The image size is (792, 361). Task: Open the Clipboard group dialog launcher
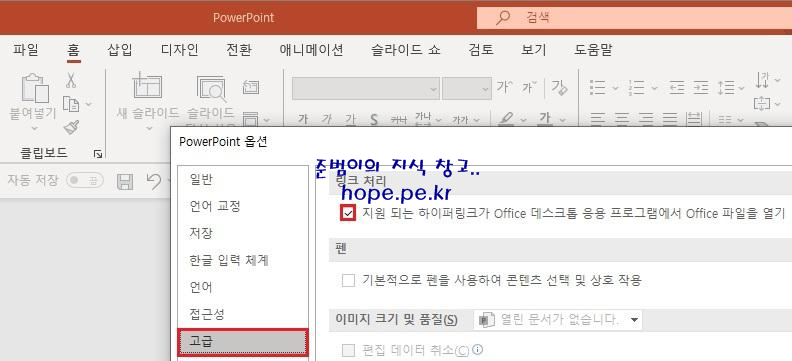pos(98,154)
